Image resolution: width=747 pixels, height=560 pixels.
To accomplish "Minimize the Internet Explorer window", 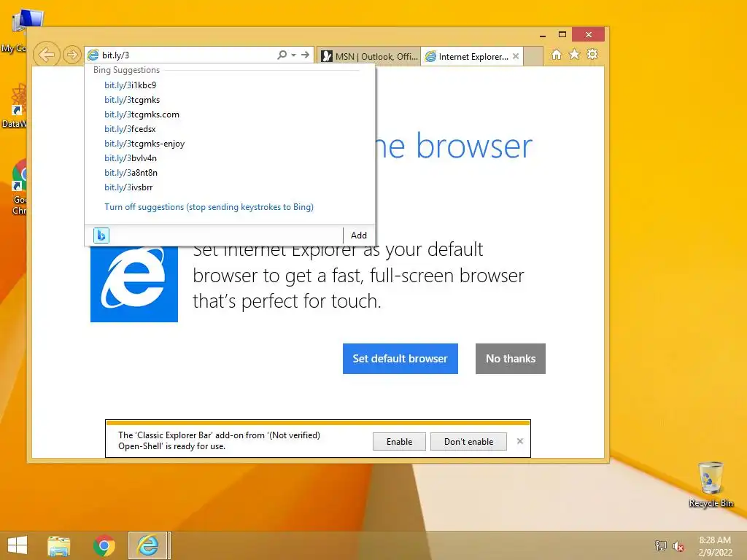I will [x=543, y=35].
